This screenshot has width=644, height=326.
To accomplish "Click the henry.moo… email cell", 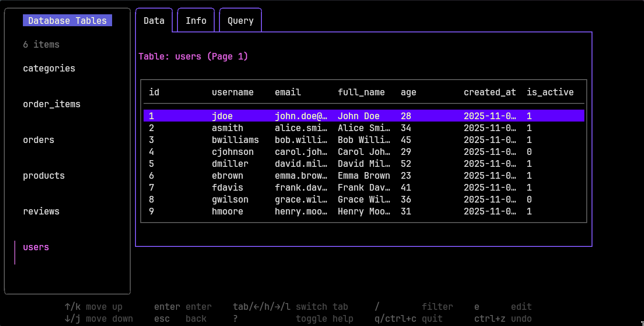I will tap(301, 211).
